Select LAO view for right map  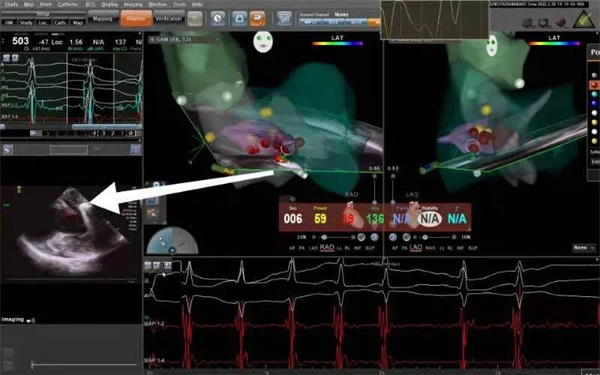click(416, 248)
